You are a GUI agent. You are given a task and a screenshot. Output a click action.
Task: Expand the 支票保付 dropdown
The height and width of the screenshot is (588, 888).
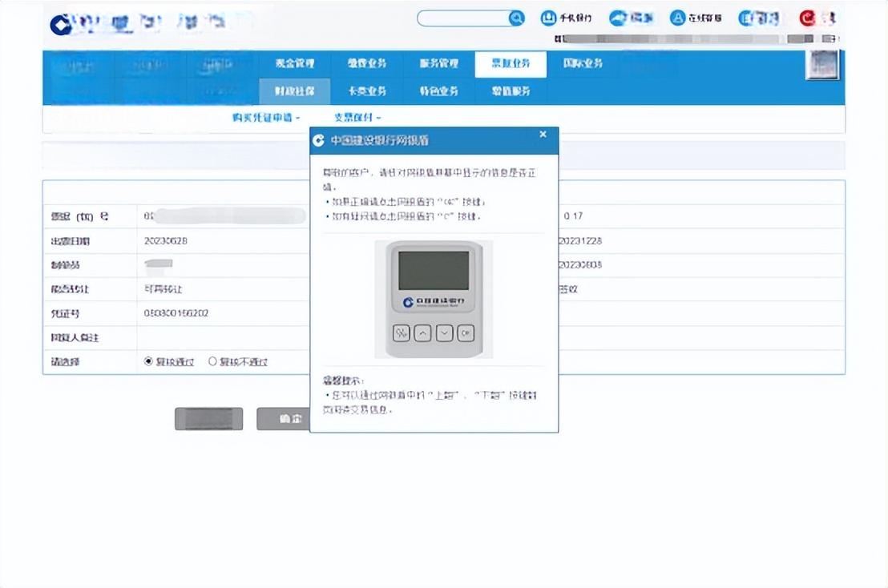pyautogui.click(x=357, y=117)
